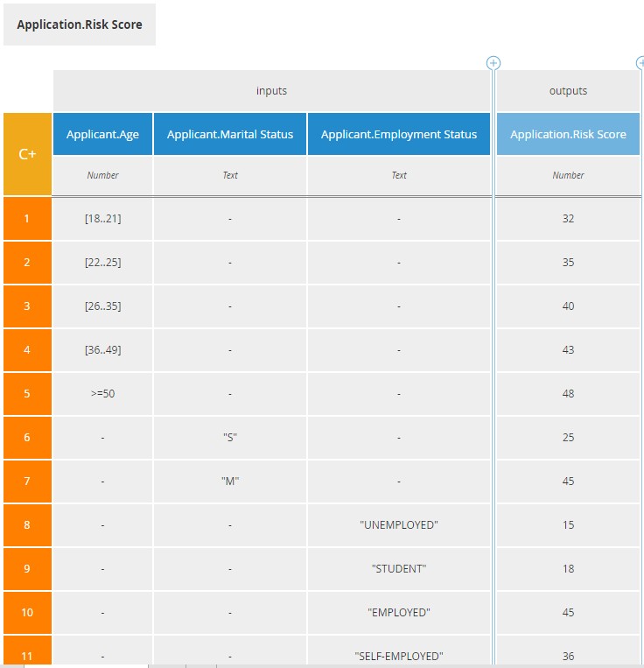Select the Applicant.Marital Status column header
The height and width of the screenshot is (668, 644).
click(230, 135)
